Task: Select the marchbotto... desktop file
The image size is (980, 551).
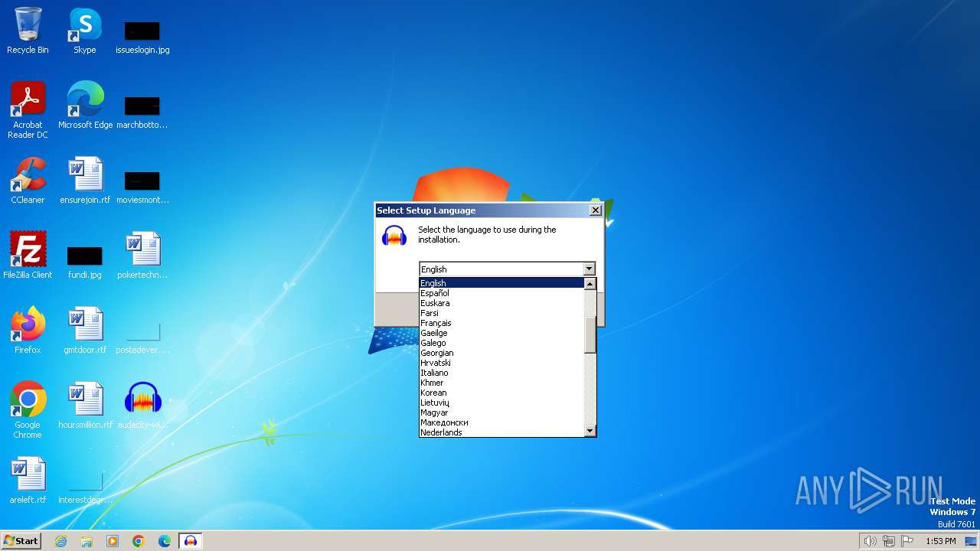Action: tap(142, 112)
